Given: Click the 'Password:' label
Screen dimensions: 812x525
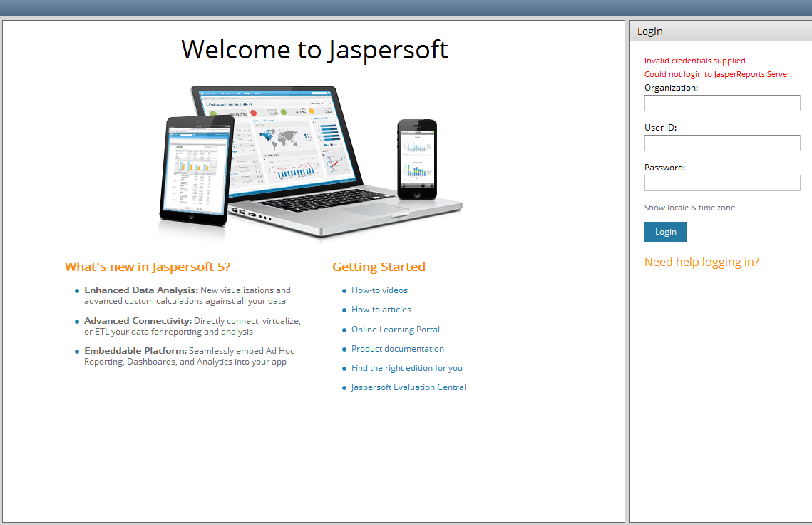Looking at the screenshot, I should click(x=664, y=168).
